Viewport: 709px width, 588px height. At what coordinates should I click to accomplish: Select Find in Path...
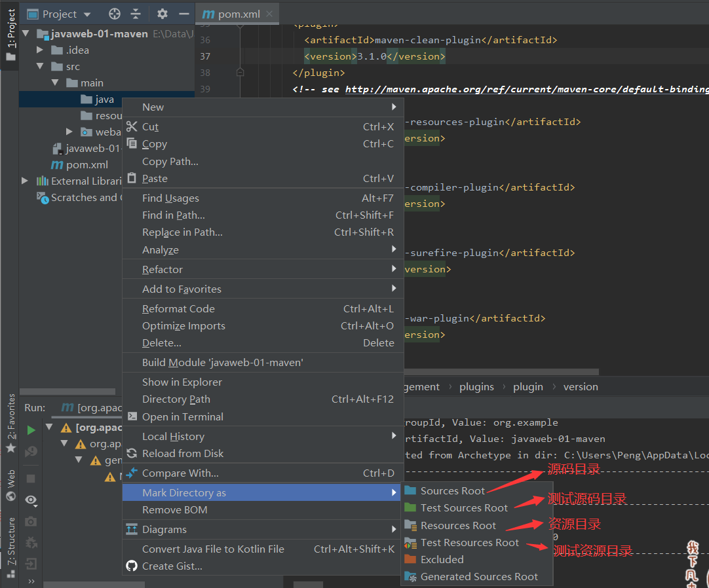coord(263,215)
